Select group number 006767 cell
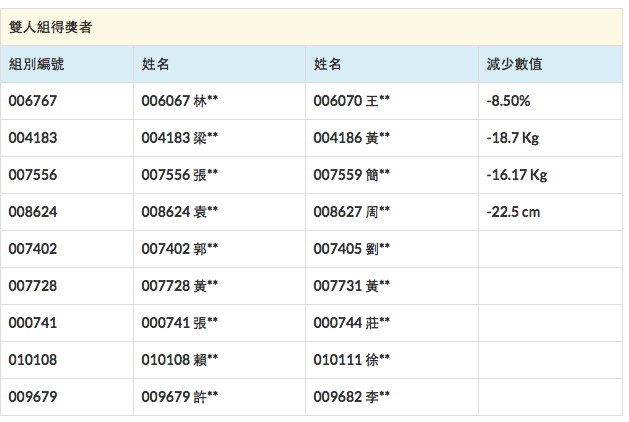Viewport: 629px width, 422px height. pos(33,101)
